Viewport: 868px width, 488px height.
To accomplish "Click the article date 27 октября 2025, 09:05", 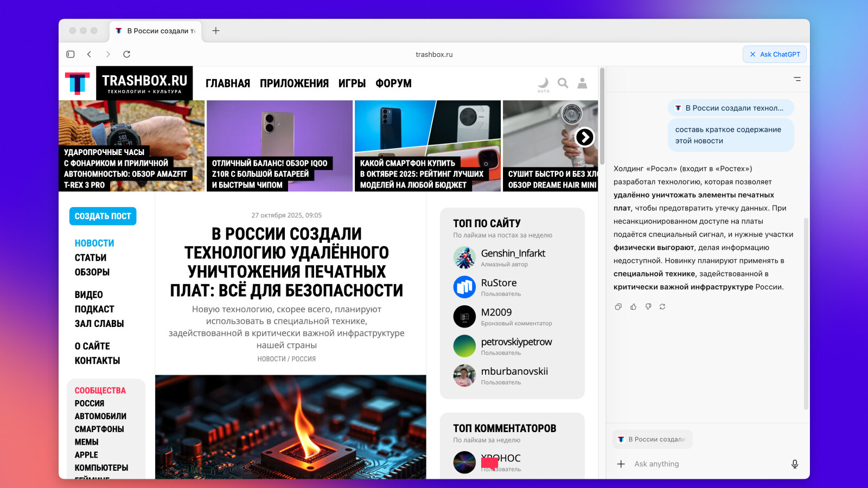I will [286, 215].
